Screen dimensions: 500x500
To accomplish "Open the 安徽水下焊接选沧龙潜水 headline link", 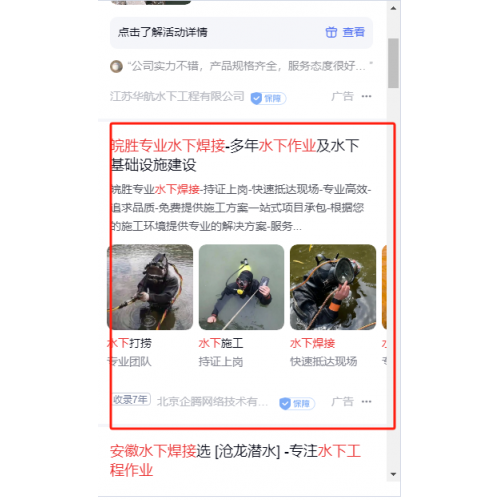I will (235, 460).
